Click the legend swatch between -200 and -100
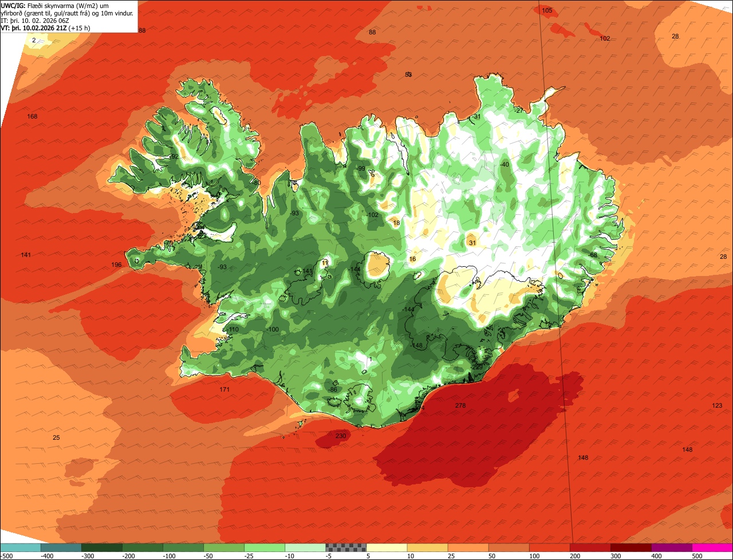The height and width of the screenshot is (560, 733). click(x=142, y=547)
